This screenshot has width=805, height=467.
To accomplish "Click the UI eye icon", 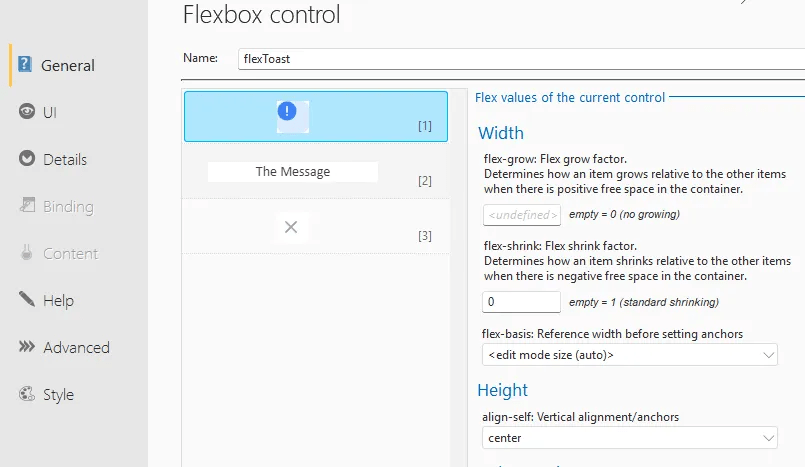I will click(x=27, y=112).
